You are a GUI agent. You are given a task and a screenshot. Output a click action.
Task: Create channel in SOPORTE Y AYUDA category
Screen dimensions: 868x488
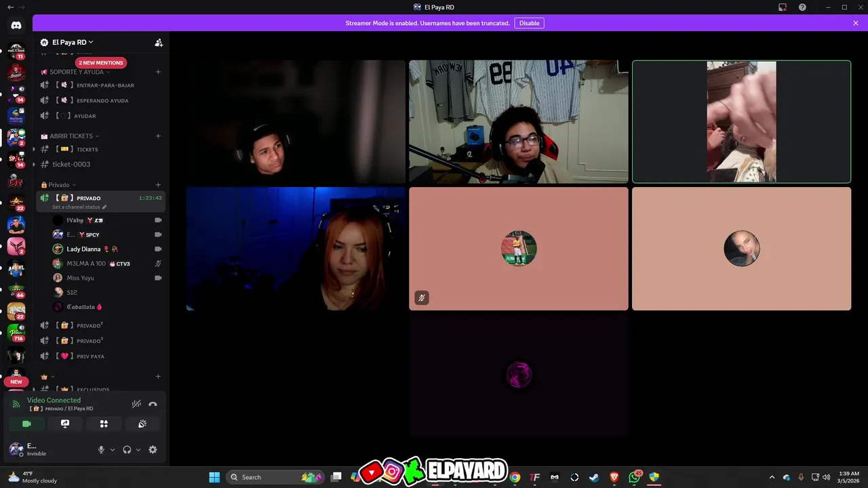[x=158, y=72]
